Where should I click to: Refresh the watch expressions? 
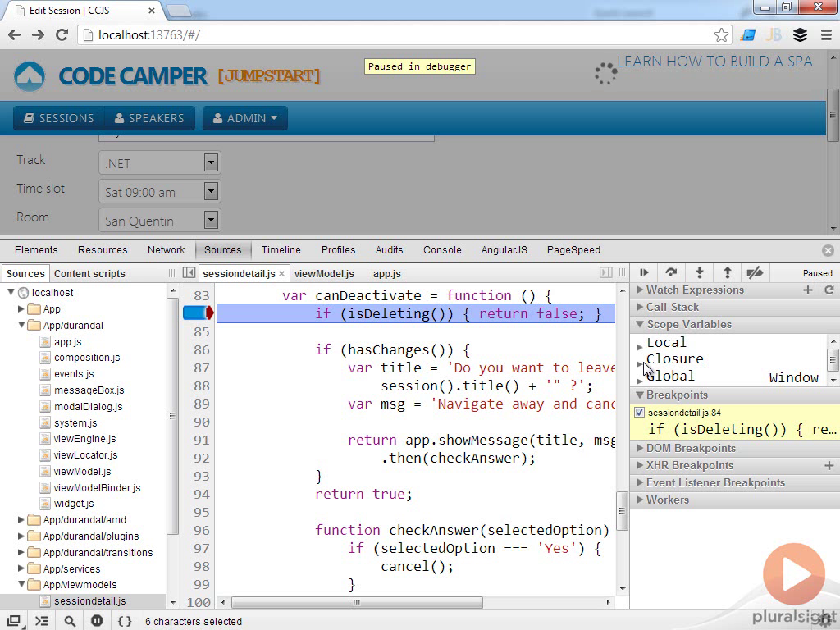point(829,290)
